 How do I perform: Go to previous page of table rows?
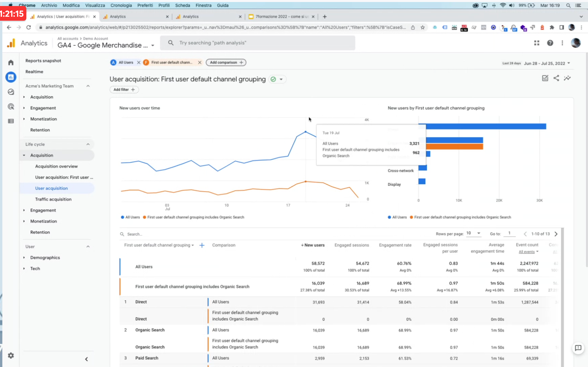[x=525, y=234]
